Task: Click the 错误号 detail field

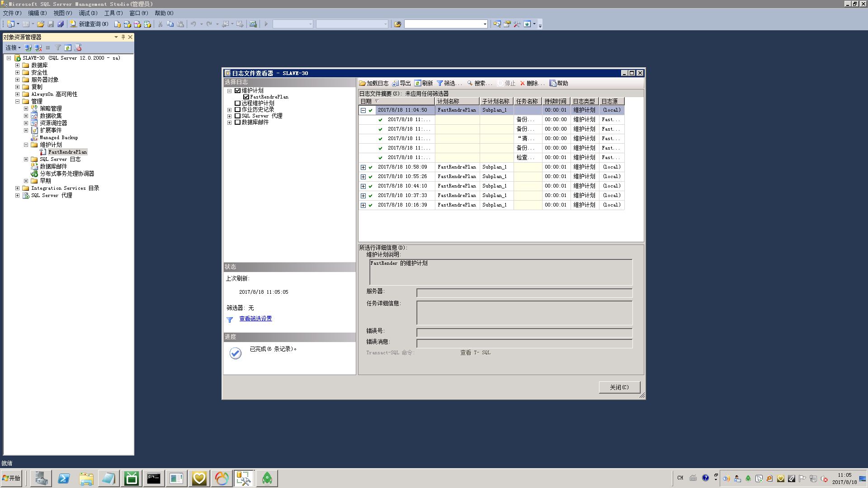Action: (524, 333)
